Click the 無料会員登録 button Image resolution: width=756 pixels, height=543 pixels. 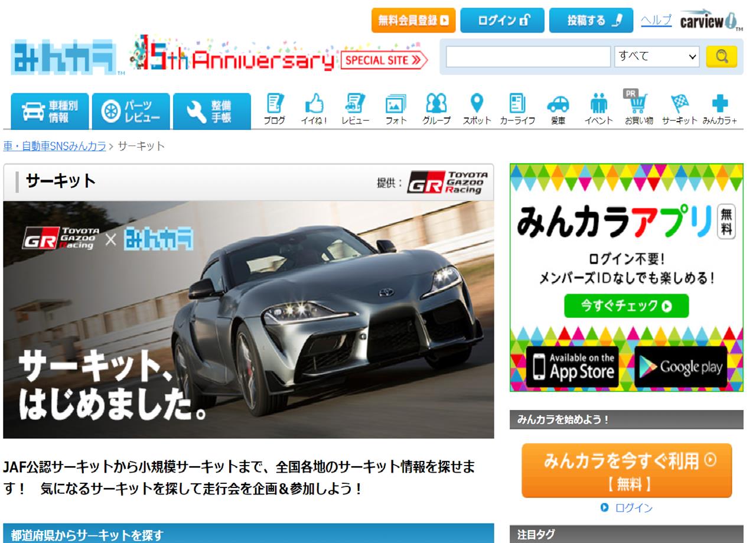[413, 21]
